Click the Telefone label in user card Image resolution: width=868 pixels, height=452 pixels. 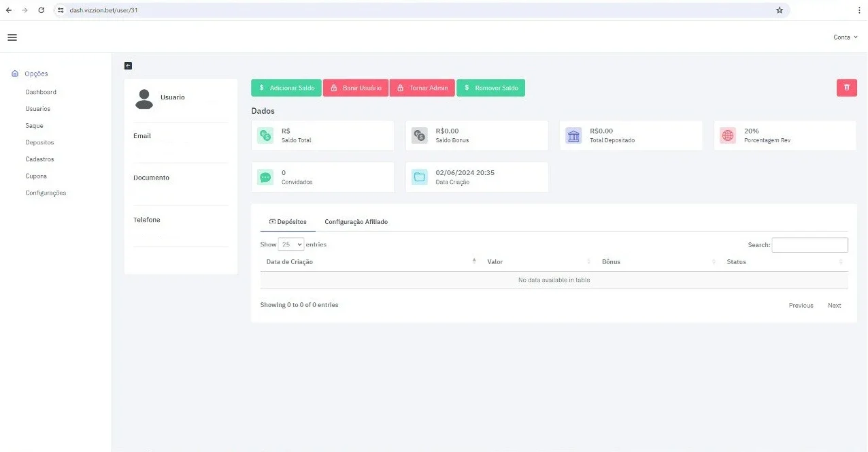tap(147, 220)
